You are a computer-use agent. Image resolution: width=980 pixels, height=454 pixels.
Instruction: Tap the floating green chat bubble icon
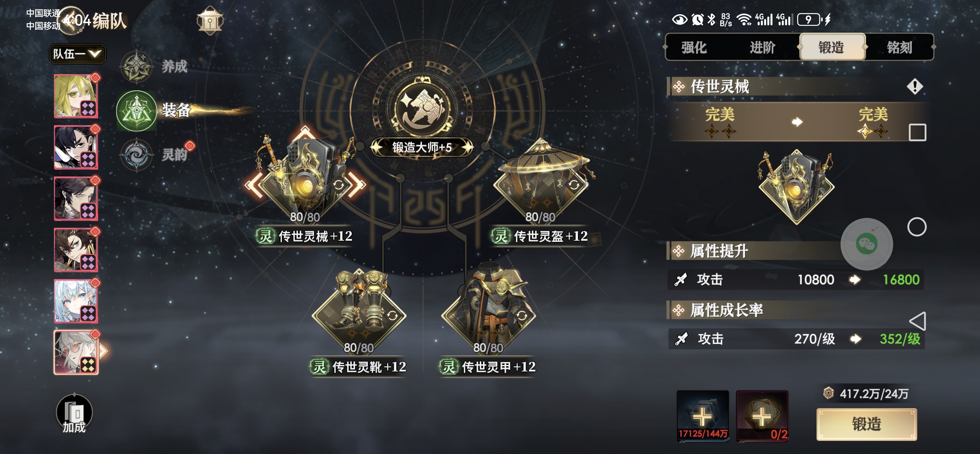(x=866, y=244)
